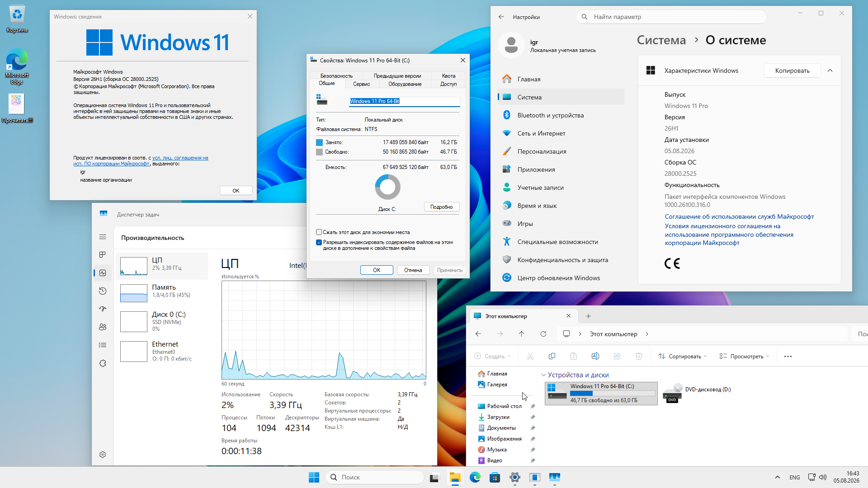Open Microsoft Store from the taskbar
This screenshot has width=868, height=488.
click(x=495, y=477)
